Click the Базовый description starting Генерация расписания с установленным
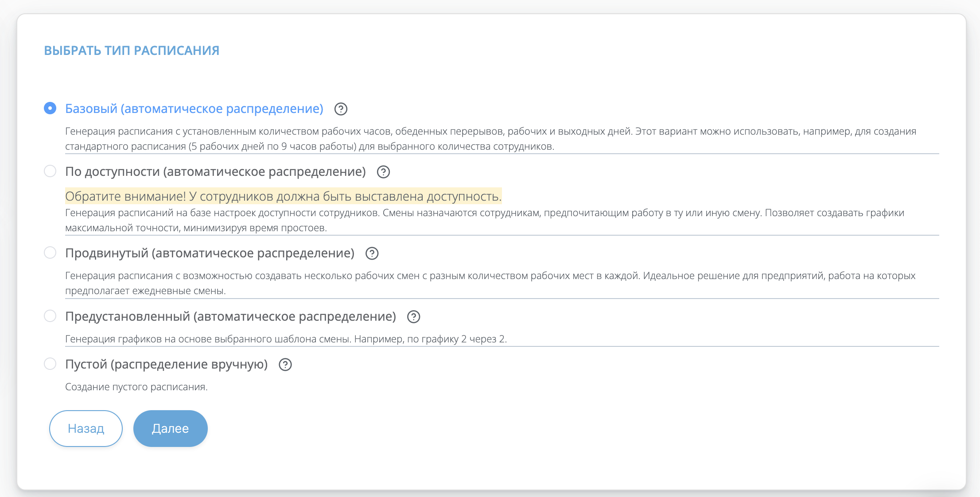 [x=490, y=139]
